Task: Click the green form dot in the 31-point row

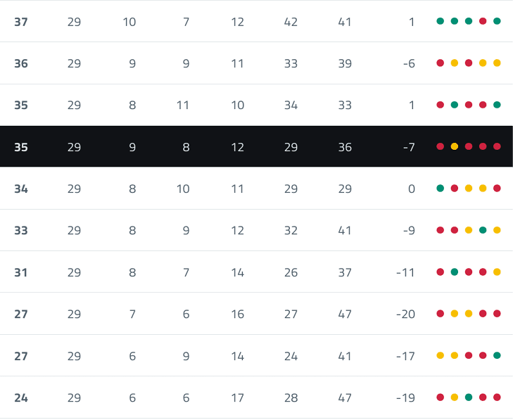Action: pos(455,272)
